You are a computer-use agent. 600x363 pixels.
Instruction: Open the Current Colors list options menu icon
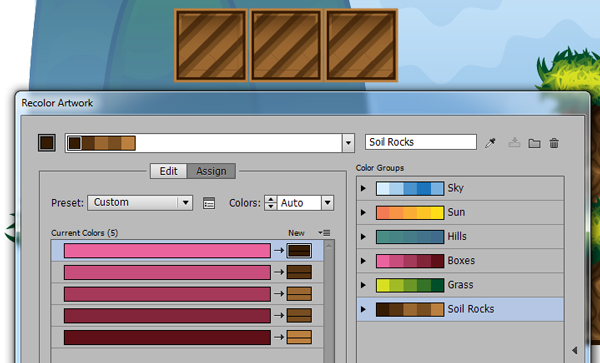point(324,233)
